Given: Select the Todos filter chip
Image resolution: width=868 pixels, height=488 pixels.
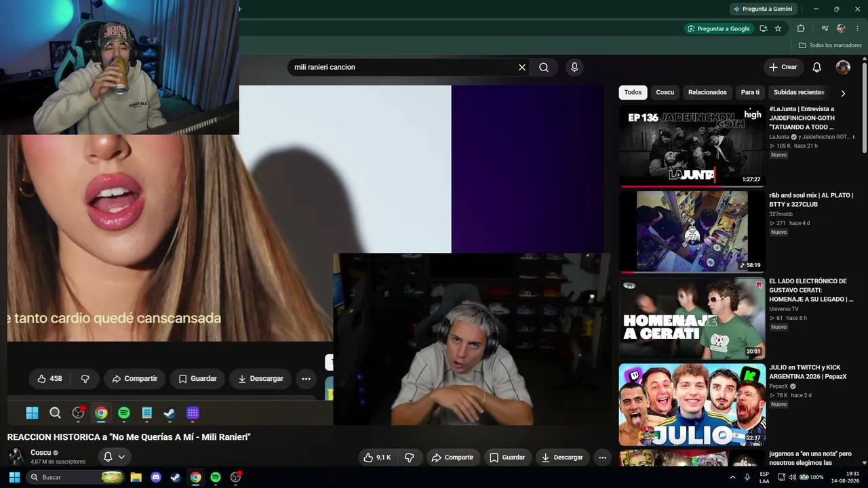Looking at the screenshot, I should [633, 92].
